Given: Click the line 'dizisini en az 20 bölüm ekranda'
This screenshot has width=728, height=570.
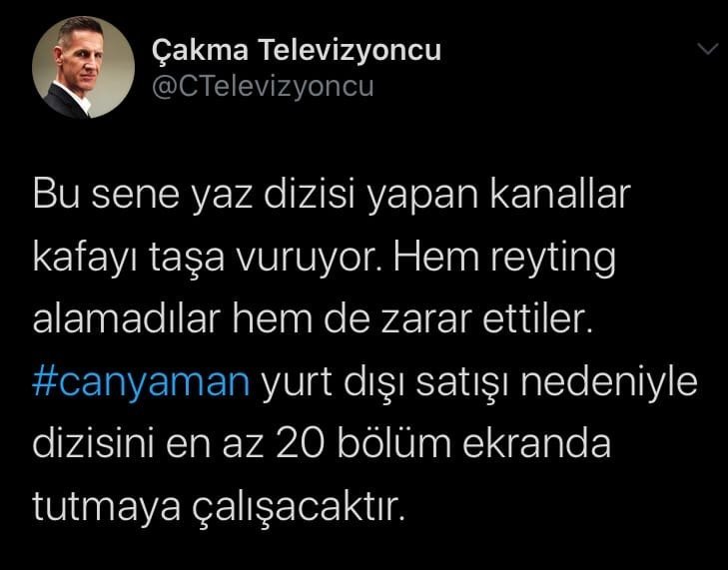Looking at the screenshot, I should 322,444.
